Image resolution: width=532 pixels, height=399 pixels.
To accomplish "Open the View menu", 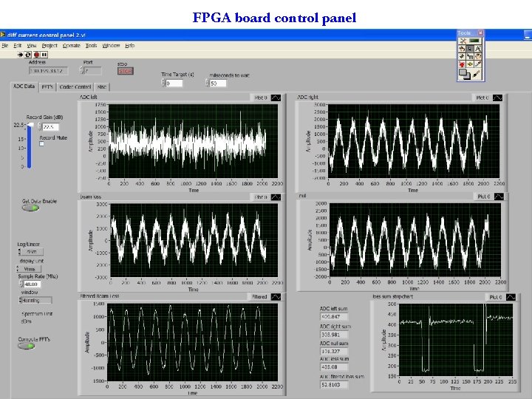I will (32, 46).
